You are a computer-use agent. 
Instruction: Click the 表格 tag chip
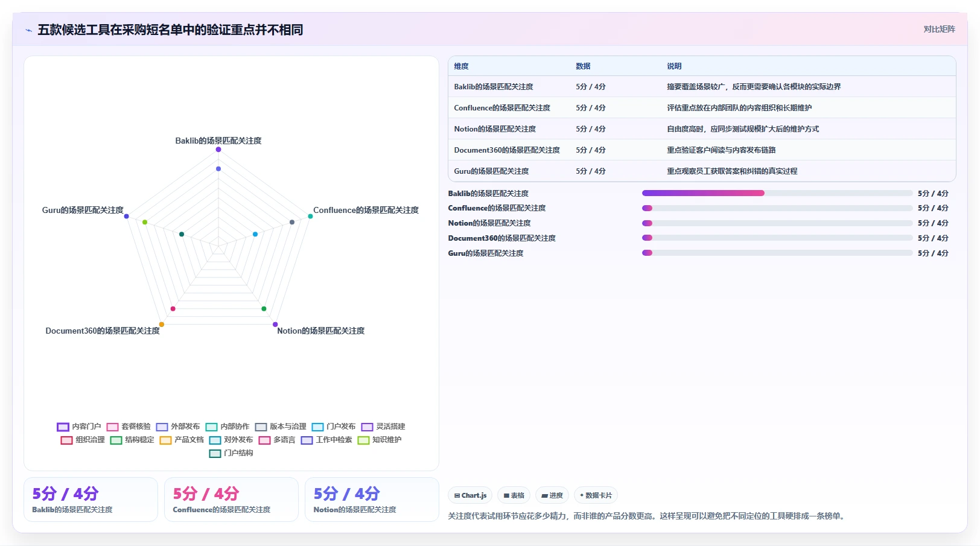(514, 495)
